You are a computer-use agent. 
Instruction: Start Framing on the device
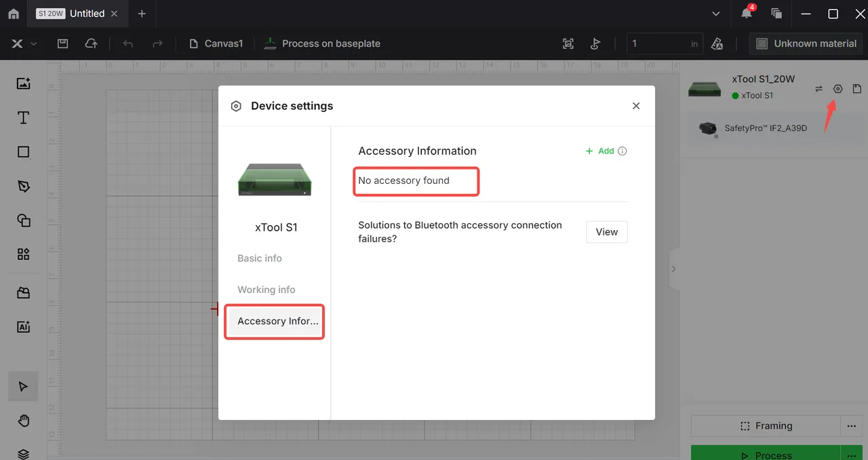[766, 426]
